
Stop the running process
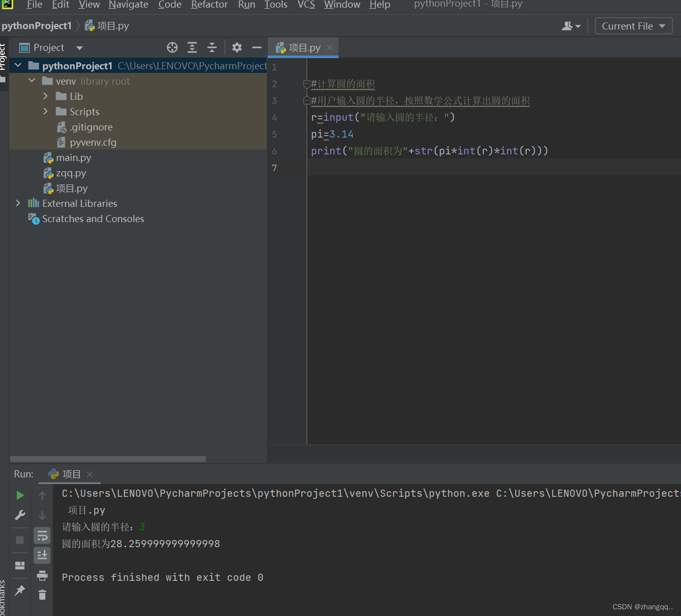coord(20,540)
